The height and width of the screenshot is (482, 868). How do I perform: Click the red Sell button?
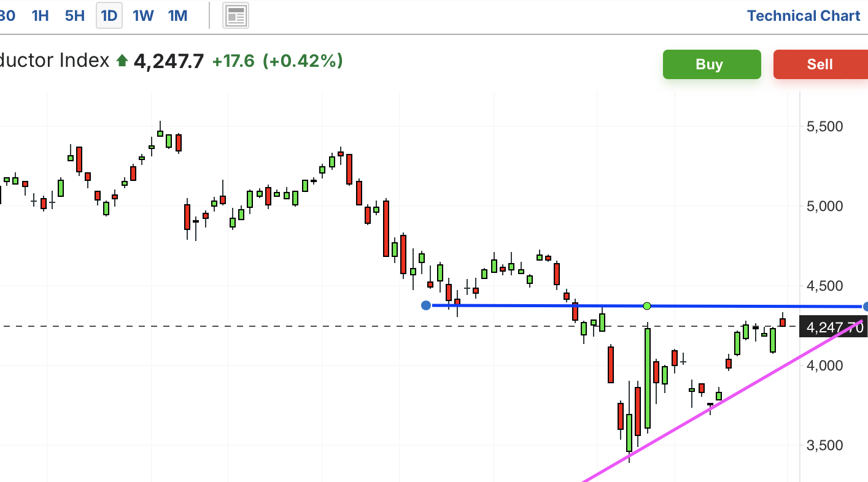tap(820, 64)
